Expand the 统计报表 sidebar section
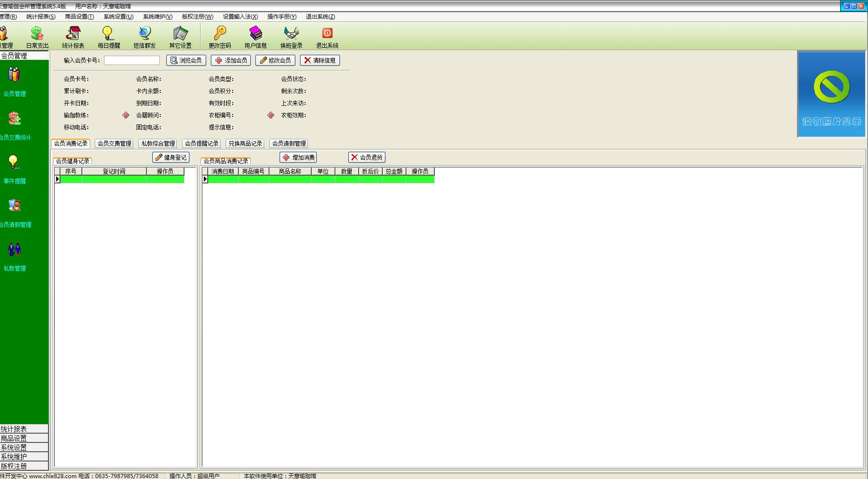Image resolution: width=868 pixels, height=479 pixels. click(24, 429)
